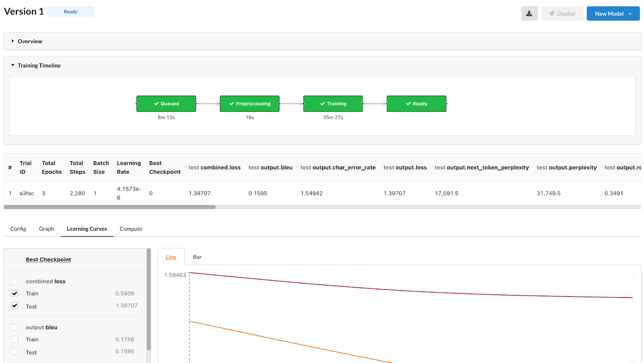Open the Best Checkpoint link
Viewport: 644px width, 363px height.
(48, 259)
